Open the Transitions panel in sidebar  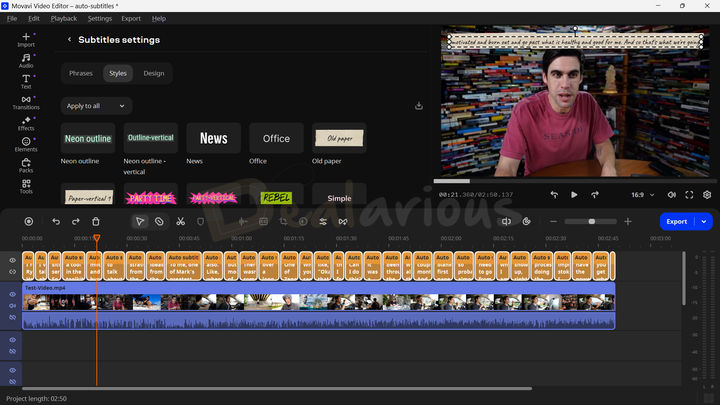(x=26, y=101)
